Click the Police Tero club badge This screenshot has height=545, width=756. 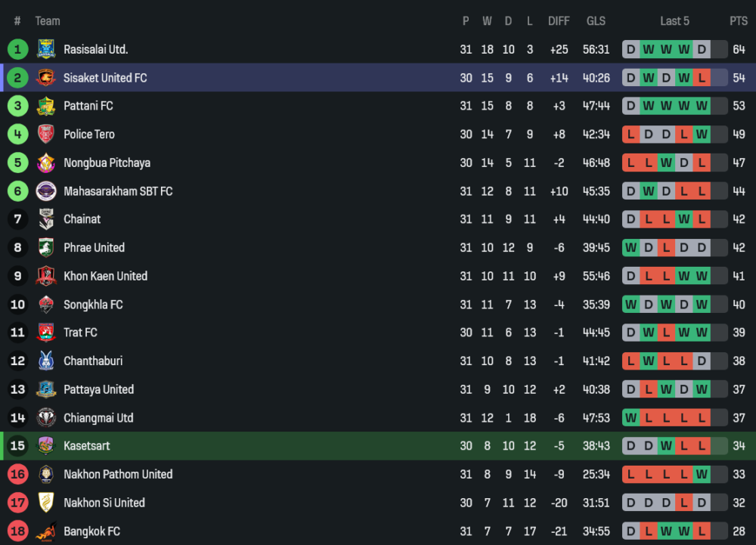click(46, 135)
